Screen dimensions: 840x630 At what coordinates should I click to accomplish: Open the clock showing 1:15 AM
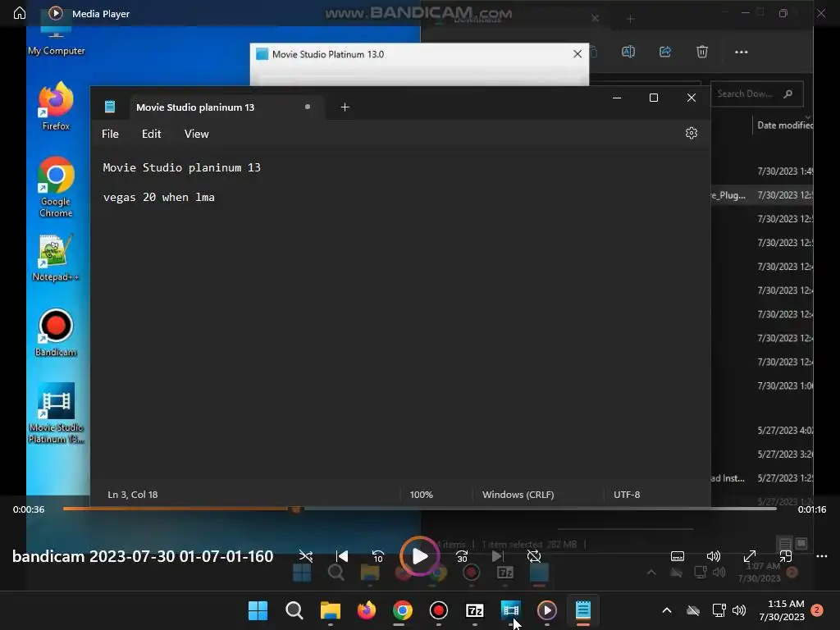pos(782,610)
